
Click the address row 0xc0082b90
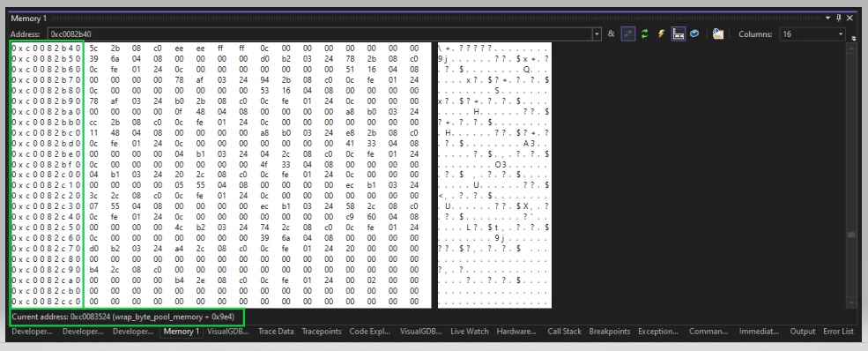click(x=47, y=101)
